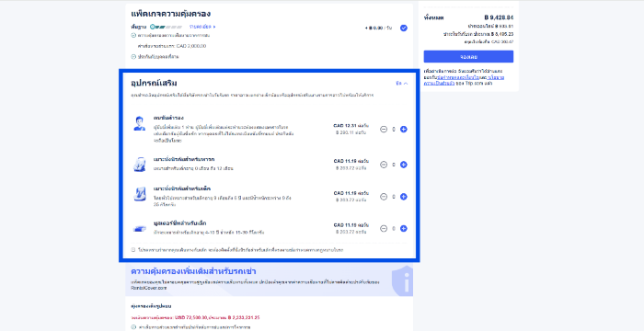The image size is (644, 331).
Task: Decrease booster seat count with minus icon
Action: [x=384, y=229]
